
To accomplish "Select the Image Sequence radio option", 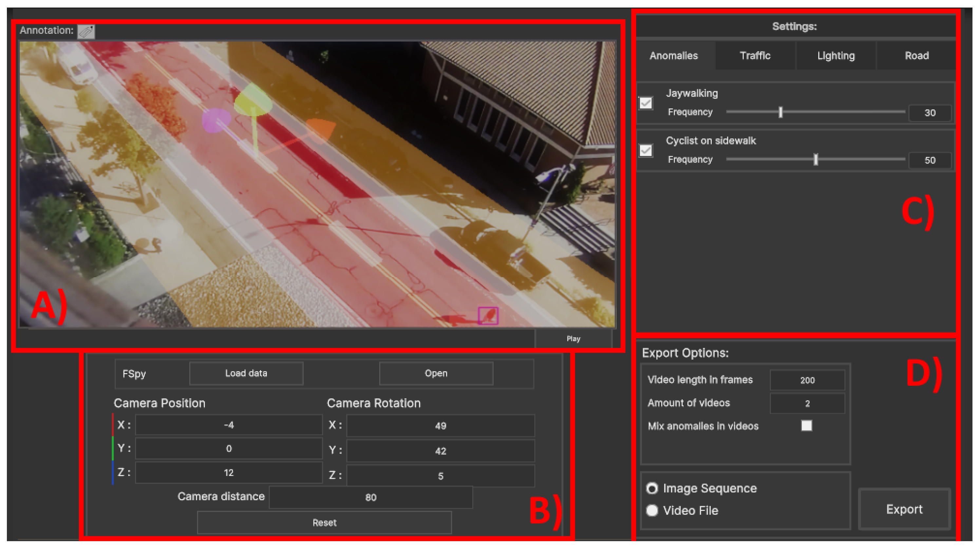I will pos(652,488).
